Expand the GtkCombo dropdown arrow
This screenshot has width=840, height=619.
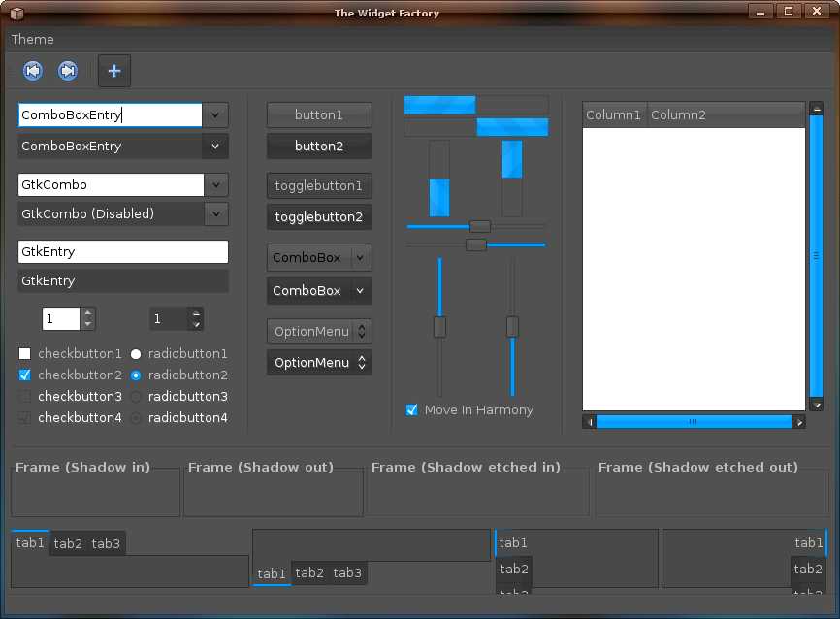point(216,185)
